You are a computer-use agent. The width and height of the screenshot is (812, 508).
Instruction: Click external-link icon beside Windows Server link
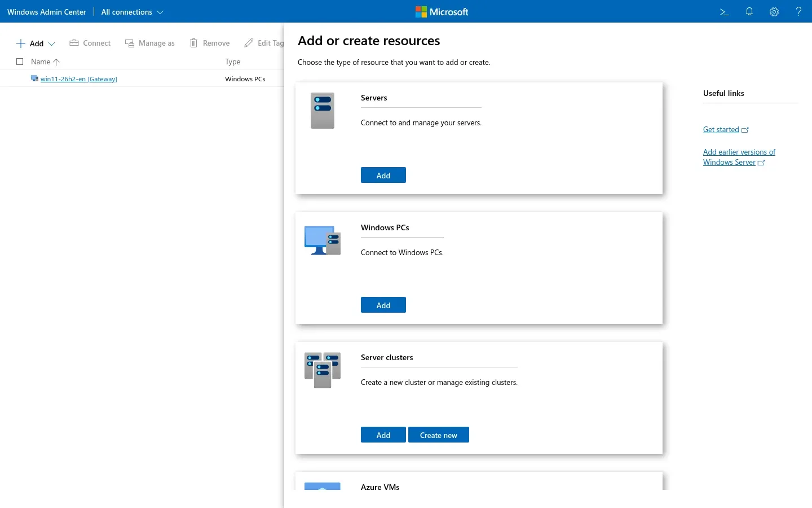pyautogui.click(x=761, y=163)
